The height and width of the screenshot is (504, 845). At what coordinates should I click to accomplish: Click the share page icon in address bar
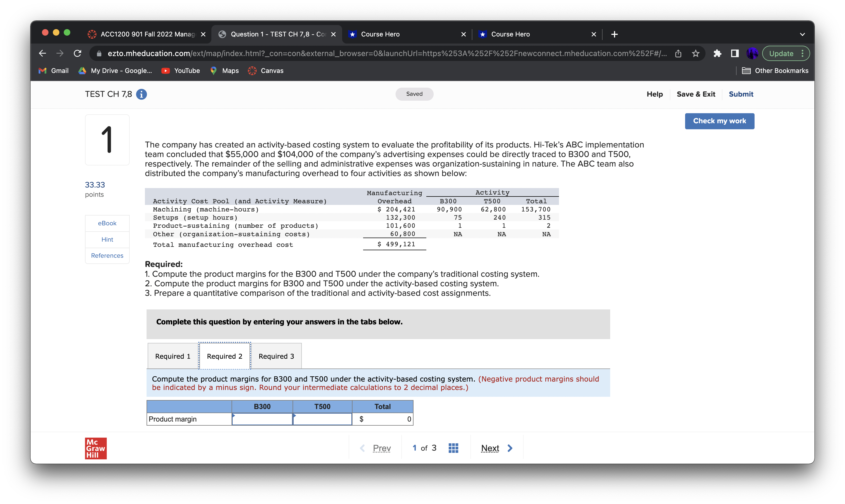coord(678,53)
